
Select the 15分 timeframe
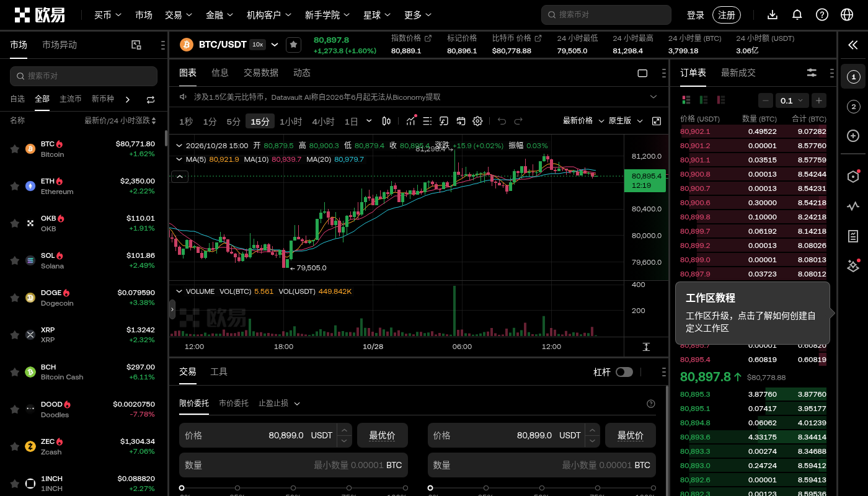pos(260,122)
